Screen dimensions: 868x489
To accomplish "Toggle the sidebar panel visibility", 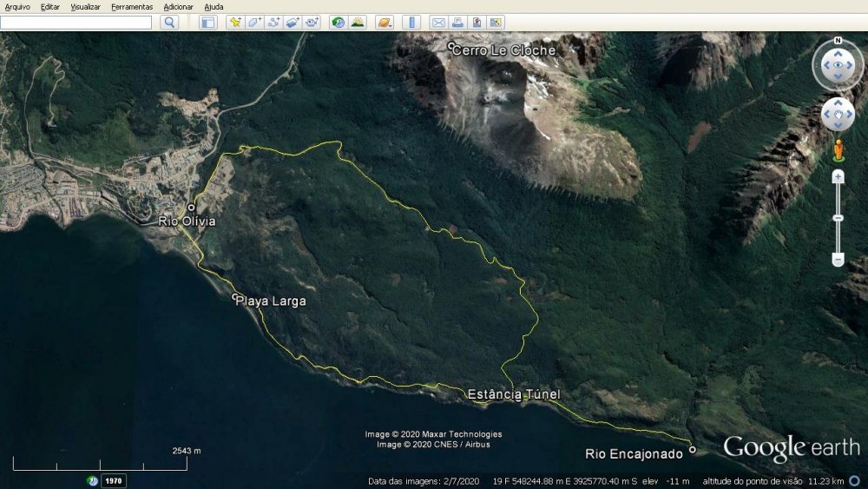I will pyautogui.click(x=208, y=23).
